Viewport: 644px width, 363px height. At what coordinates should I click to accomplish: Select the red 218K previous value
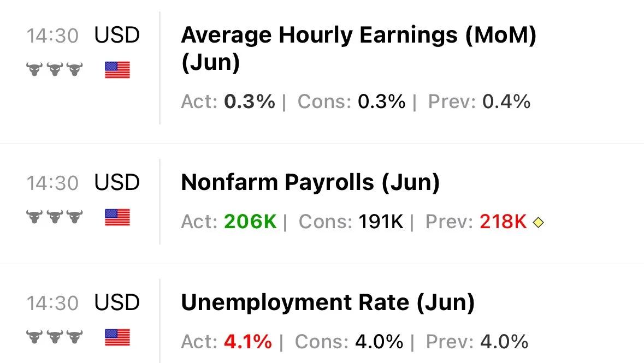point(503,222)
